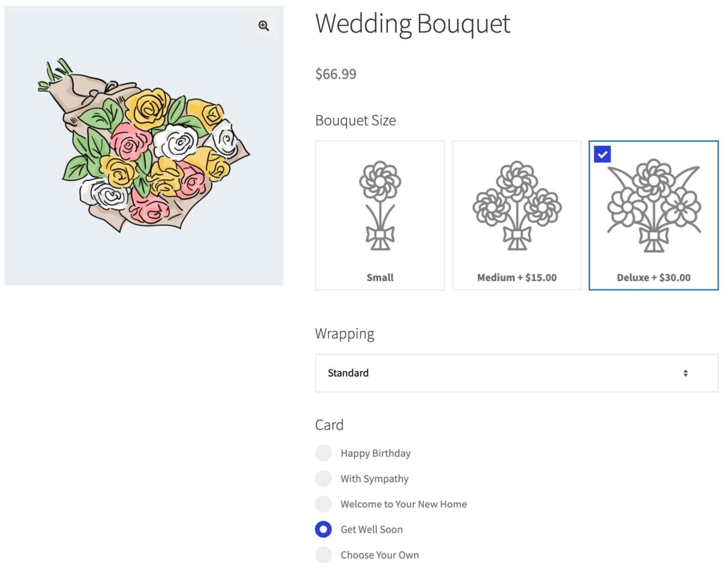Click the Bouquet Size heading

tap(356, 120)
